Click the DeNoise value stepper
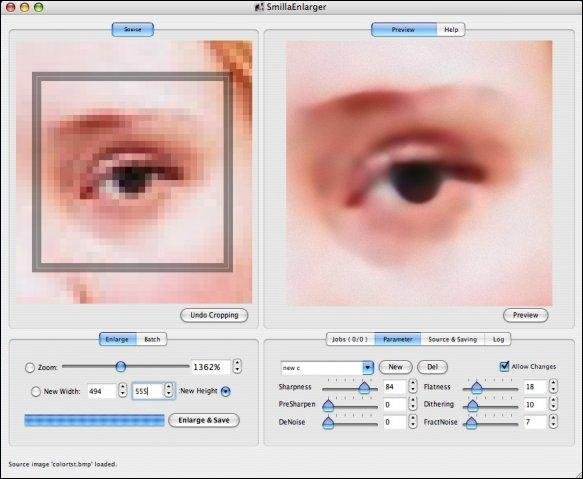 tap(413, 421)
